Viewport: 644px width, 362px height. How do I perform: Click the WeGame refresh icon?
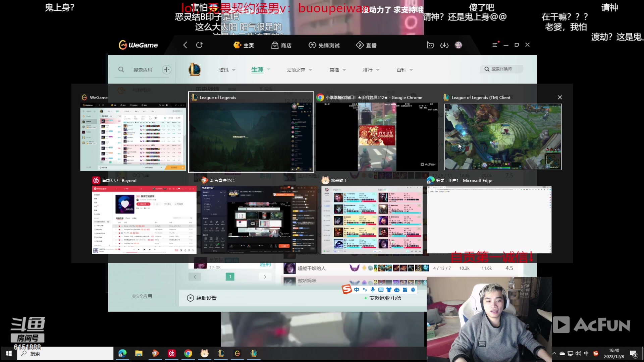pos(199,45)
